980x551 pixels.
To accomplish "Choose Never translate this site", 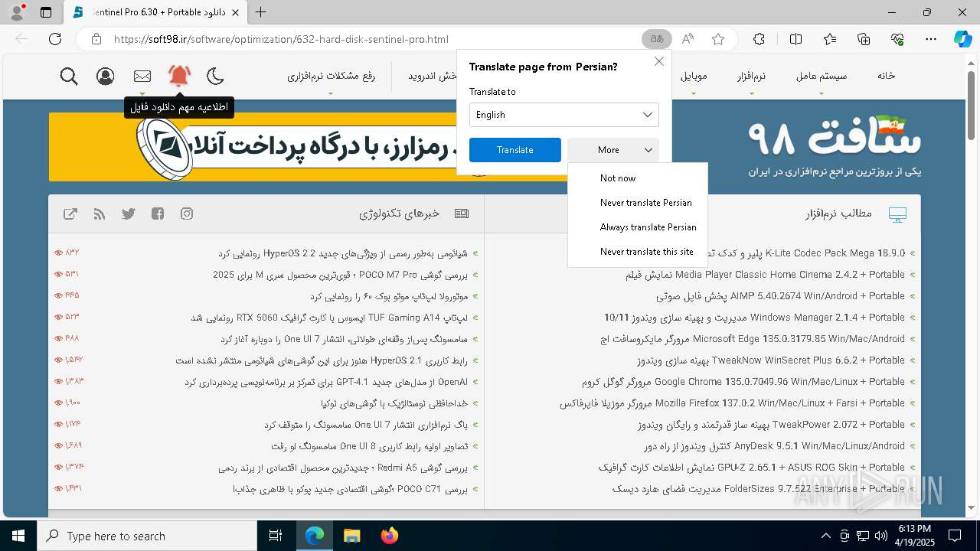I will pyautogui.click(x=646, y=252).
